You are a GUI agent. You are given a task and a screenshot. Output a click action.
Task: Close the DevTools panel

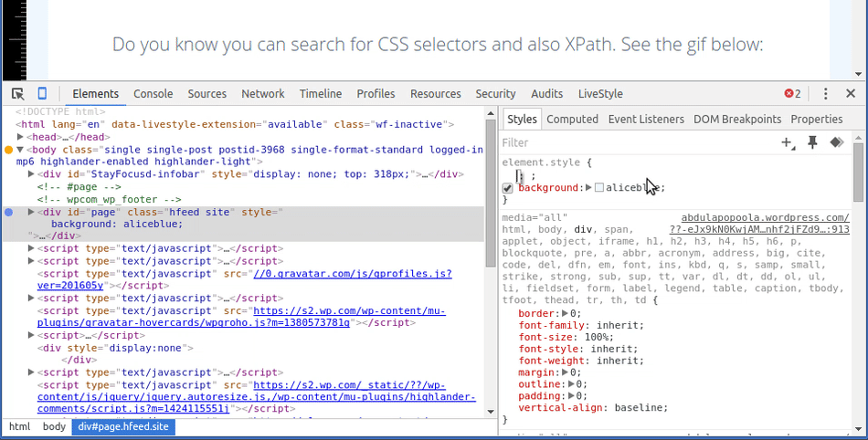[x=851, y=94]
